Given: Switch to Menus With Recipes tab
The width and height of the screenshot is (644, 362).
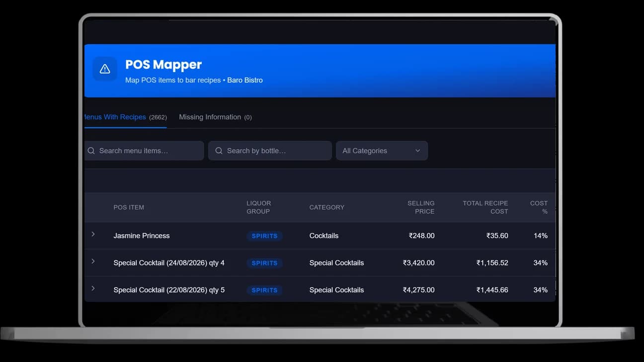Looking at the screenshot, I should (125, 117).
